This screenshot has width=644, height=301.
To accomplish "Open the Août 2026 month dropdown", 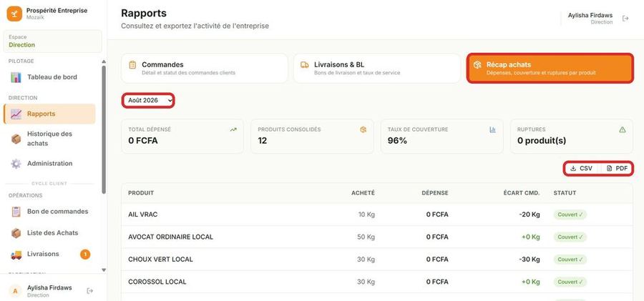I will [x=148, y=100].
